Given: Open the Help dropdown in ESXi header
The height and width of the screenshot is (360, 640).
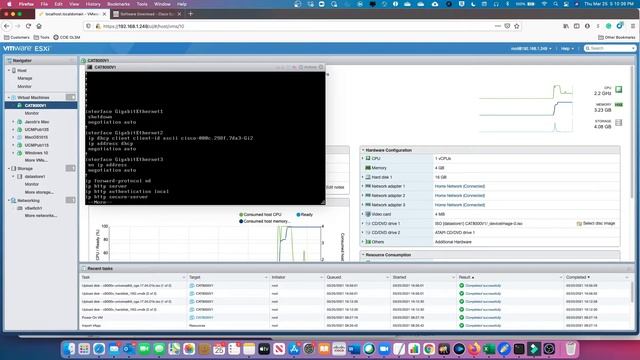Looking at the screenshot, I should point(567,49).
